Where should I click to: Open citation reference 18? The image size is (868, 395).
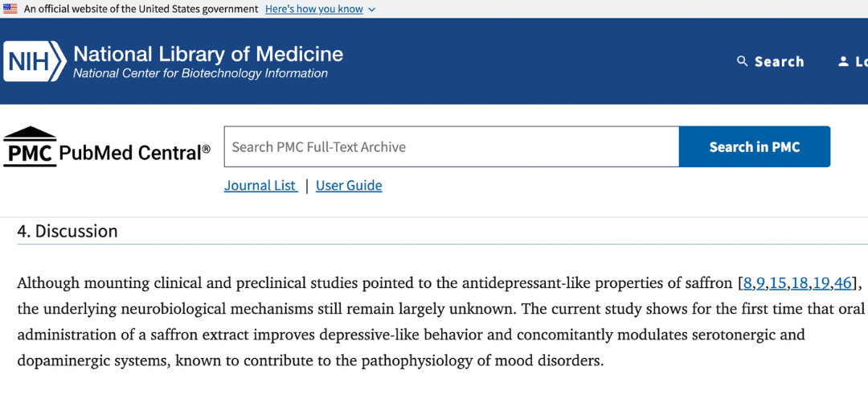[800, 284]
